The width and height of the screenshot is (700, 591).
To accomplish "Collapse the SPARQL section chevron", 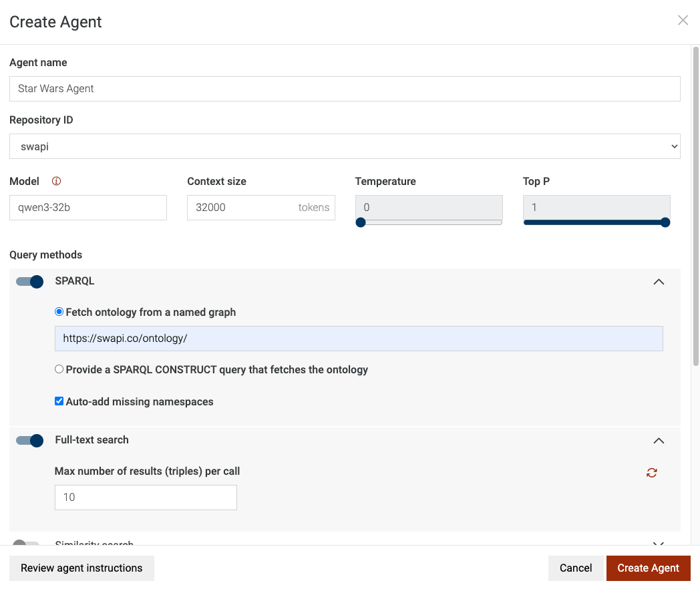I will tap(659, 282).
